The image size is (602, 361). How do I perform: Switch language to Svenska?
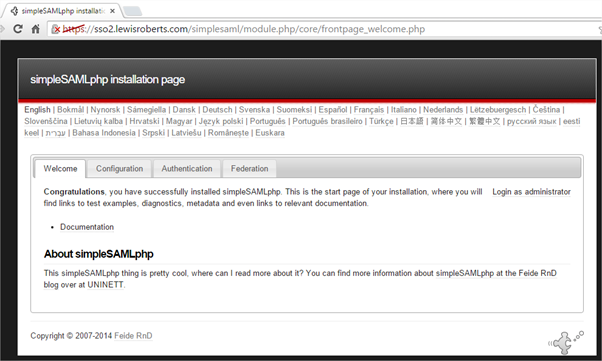tap(254, 110)
